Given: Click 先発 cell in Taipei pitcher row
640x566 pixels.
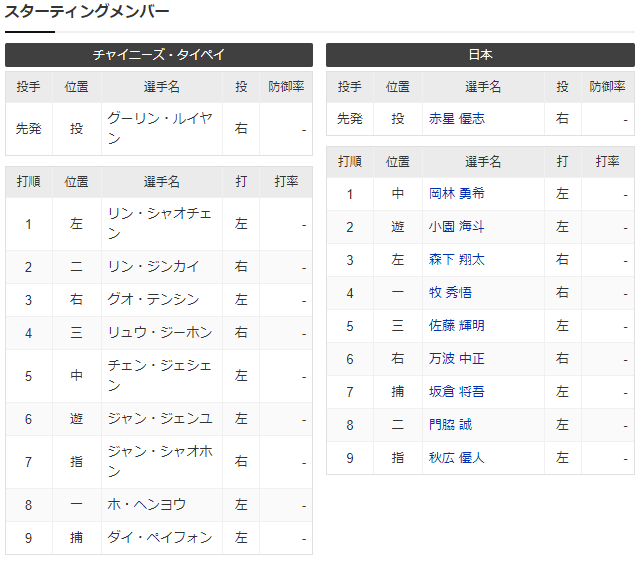Looking at the screenshot, I should 29,129.
